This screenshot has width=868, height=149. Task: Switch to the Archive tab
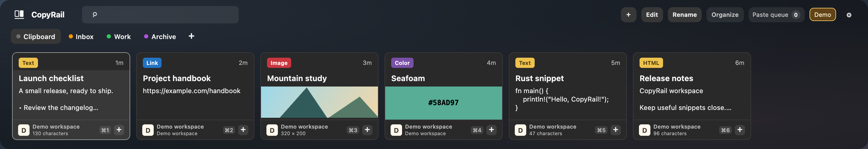[x=160, y=37]
